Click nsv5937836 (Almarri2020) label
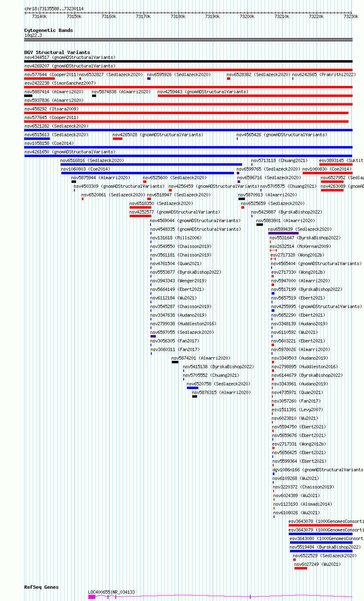This screenshot has height=601, width=364. coord(54,101)
